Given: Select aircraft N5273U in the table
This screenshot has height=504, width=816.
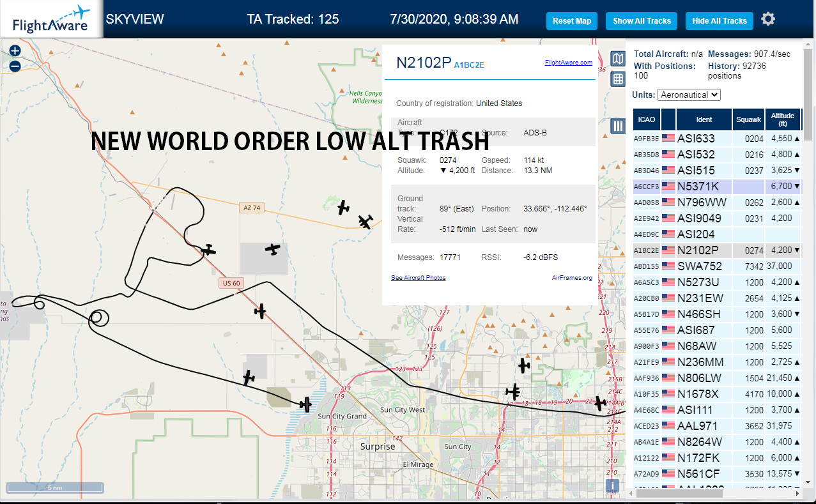Looking at the screenshot, I should 718,282.
